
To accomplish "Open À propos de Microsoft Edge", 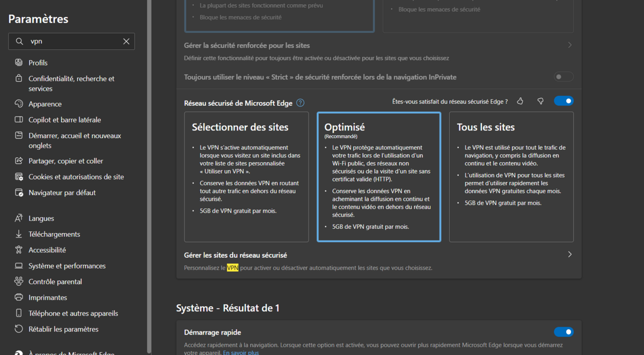I will [x=71, y=352].
